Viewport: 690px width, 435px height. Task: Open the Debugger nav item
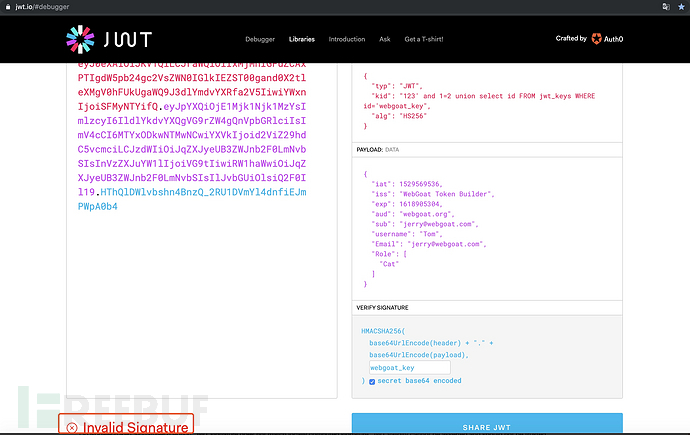(260, 39)
